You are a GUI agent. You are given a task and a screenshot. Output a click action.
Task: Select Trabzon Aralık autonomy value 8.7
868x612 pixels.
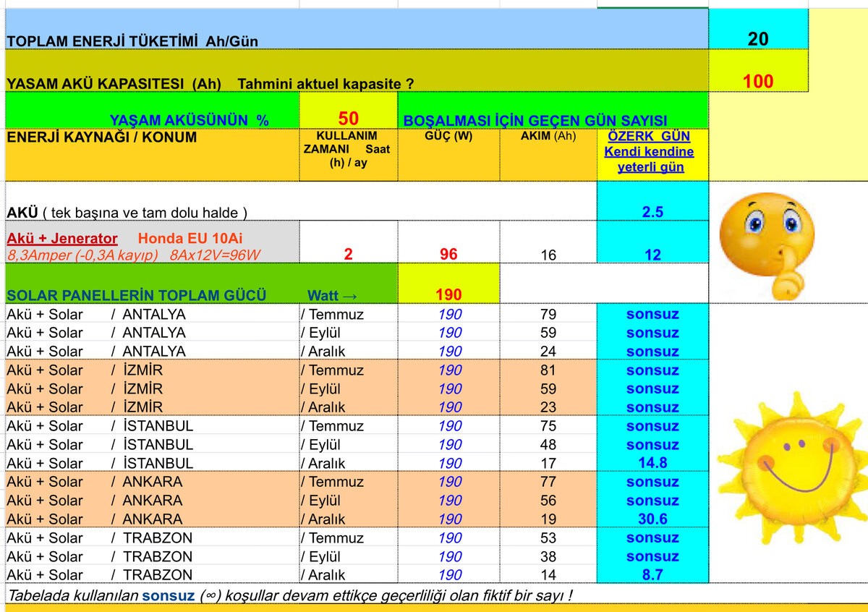[652, 574]
